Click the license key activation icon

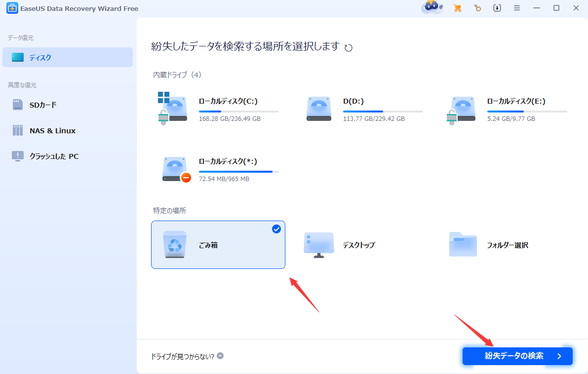point(477,8)
